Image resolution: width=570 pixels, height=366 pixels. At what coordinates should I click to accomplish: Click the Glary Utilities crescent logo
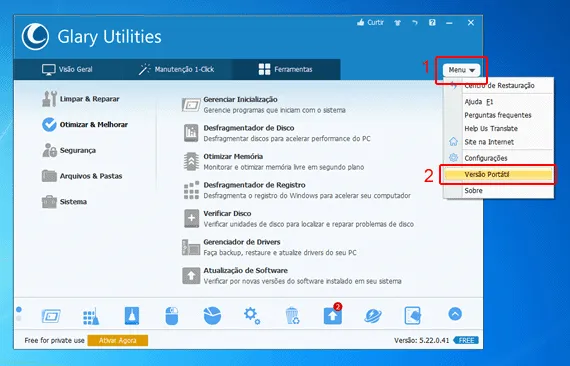coord(35,36)
